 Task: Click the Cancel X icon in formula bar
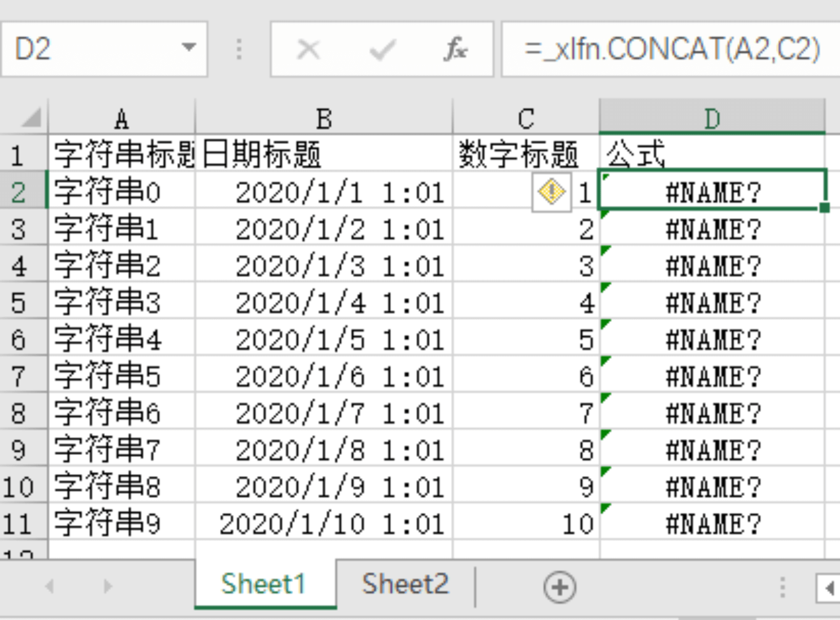(x=308, y=49)
